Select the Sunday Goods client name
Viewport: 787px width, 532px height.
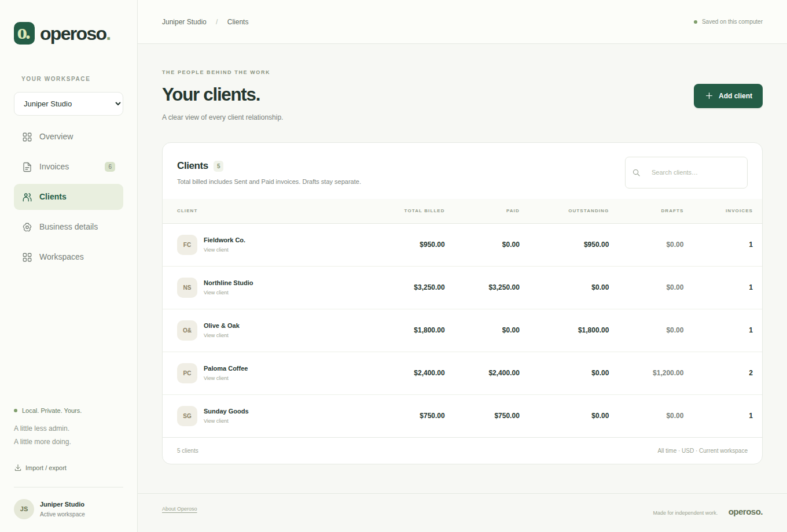[226, 411]
